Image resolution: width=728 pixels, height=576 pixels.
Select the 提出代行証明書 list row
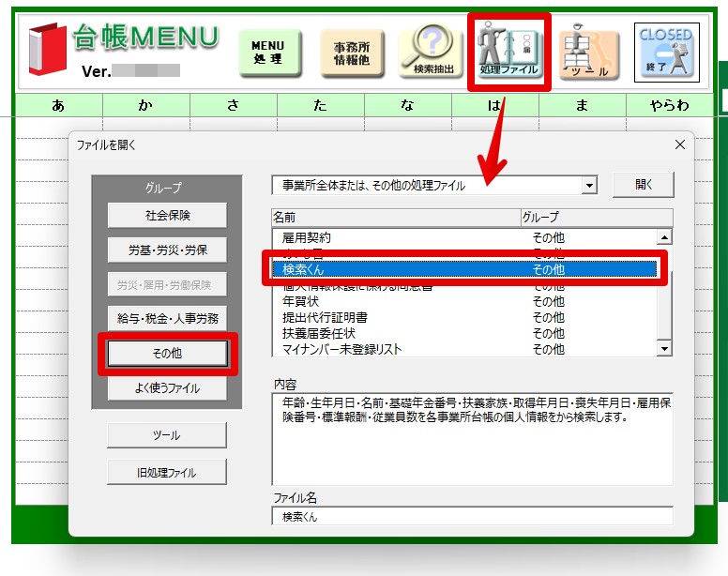point(464,317)
